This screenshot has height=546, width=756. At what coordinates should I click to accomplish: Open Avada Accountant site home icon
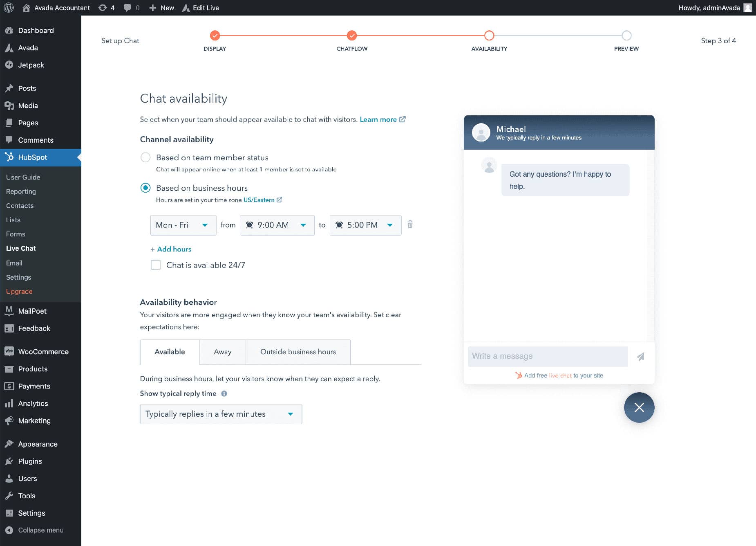26,7
